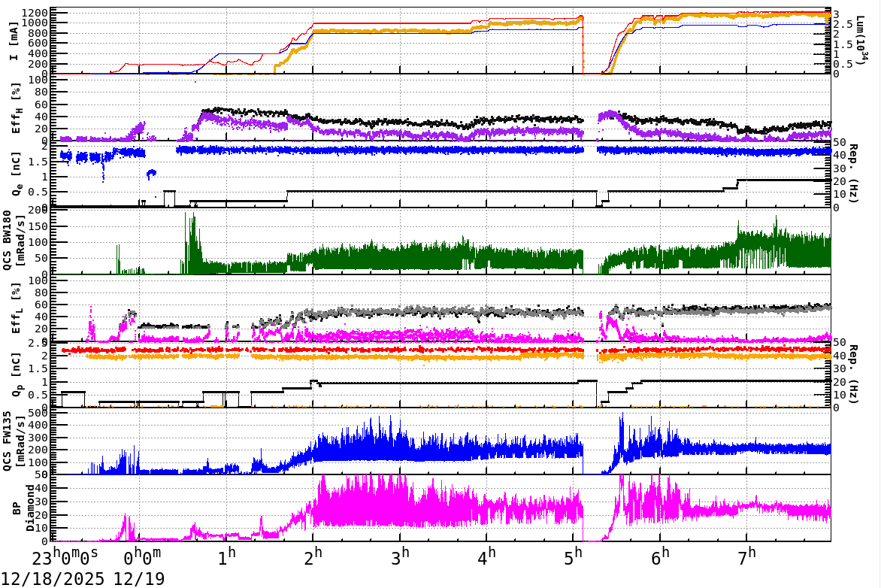Click the "6h" time tick label

click(660, 558)
